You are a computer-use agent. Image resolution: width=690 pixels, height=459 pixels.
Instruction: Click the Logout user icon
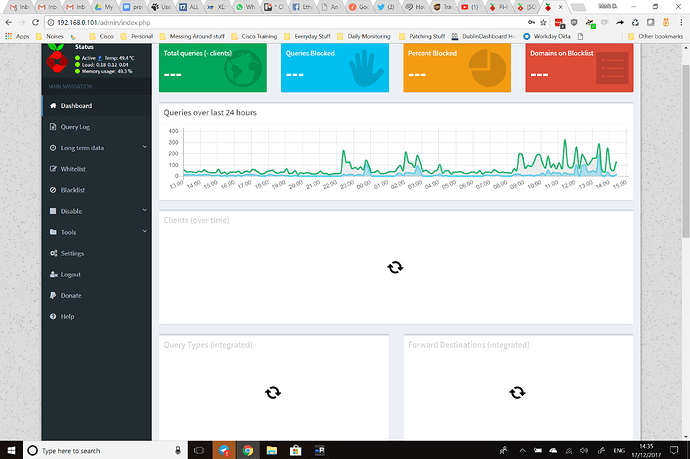(54, 275)
